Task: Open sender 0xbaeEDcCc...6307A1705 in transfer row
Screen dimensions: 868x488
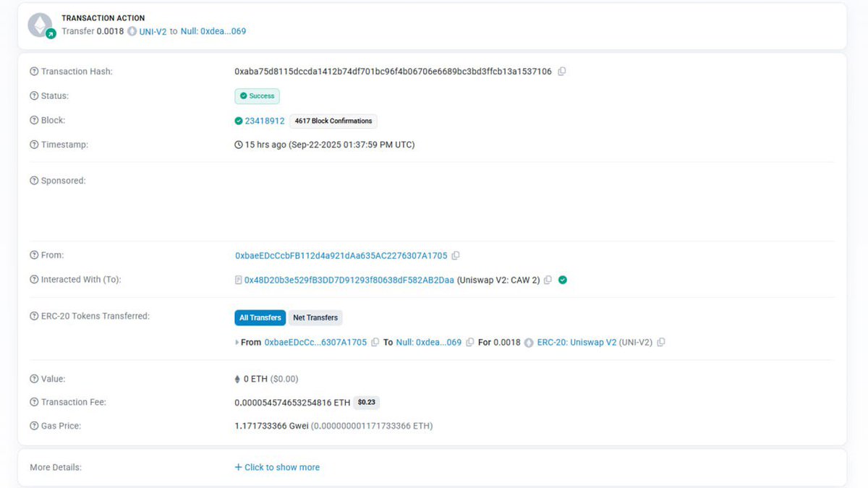Action: [x=315, y=342]
